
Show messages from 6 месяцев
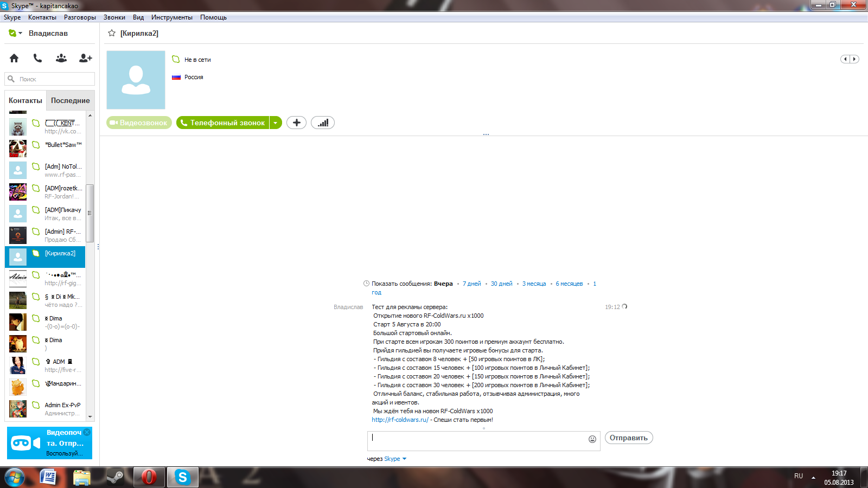pyautogui.click(x=569, y=284)
